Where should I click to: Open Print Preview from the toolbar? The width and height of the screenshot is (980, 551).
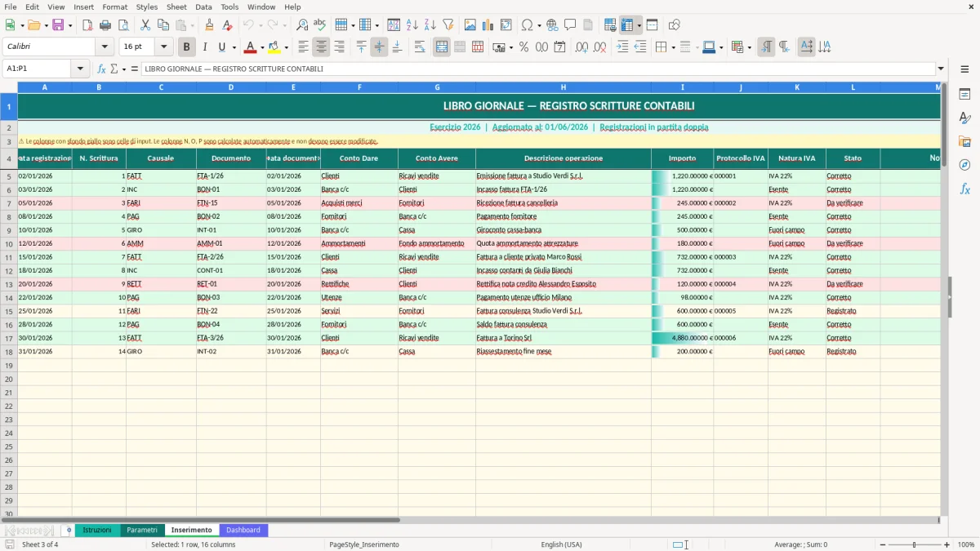[123, 25]
